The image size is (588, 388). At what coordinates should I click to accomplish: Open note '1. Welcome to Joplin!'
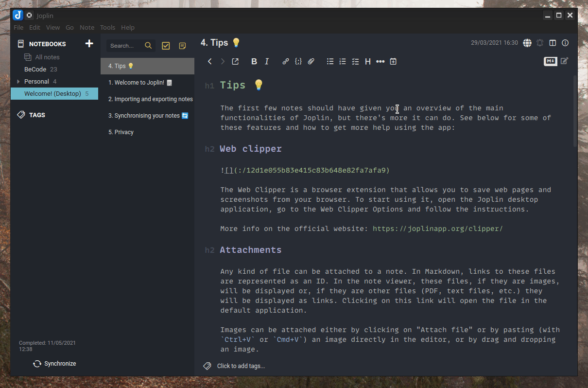[x=147, y=83]
